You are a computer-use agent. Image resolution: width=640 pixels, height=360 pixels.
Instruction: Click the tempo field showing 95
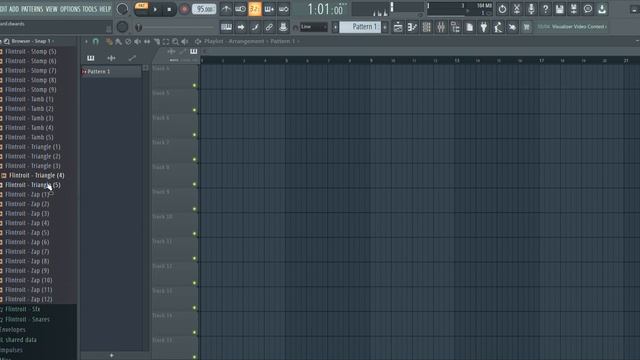[x=204, y=9]
